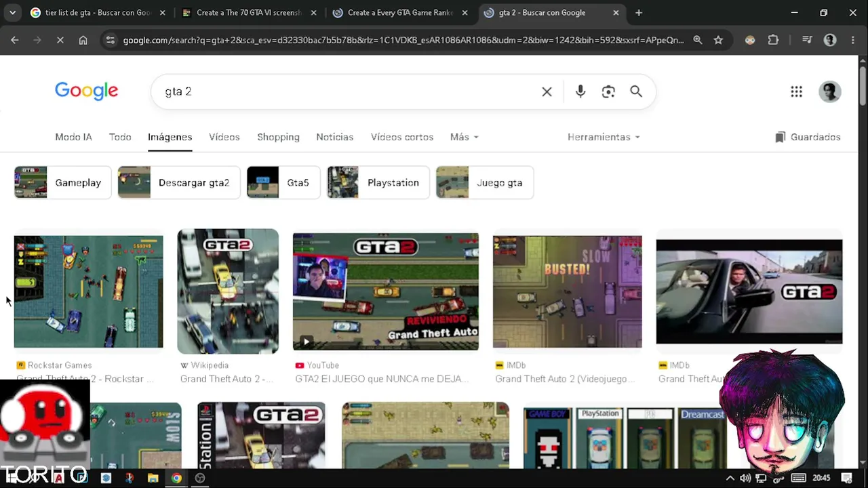Open the volume control in system tray

745,478
